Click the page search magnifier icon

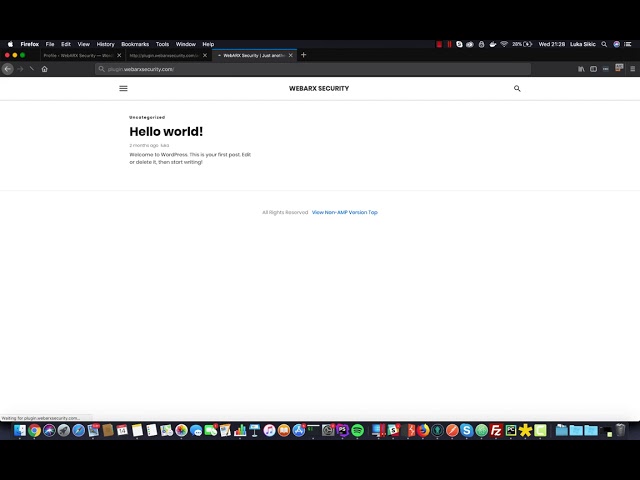click(x=517, y=88)
